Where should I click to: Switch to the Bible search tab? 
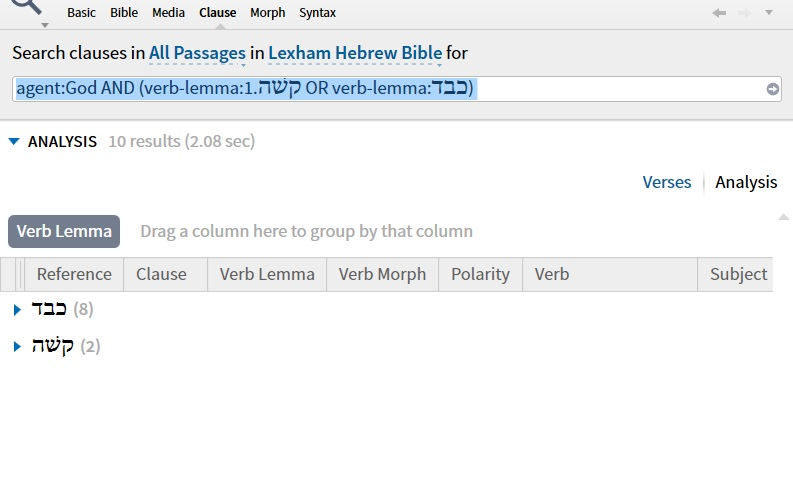[x=124, y=13]
